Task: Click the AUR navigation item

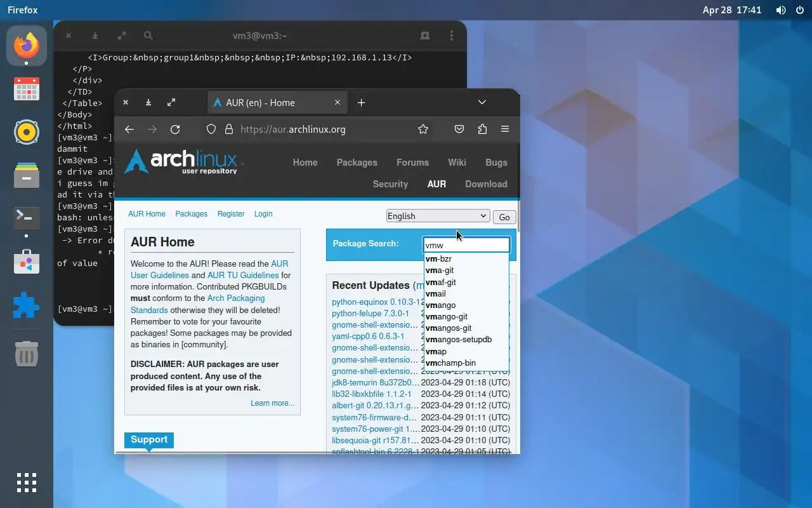Action: pos(436,184)
